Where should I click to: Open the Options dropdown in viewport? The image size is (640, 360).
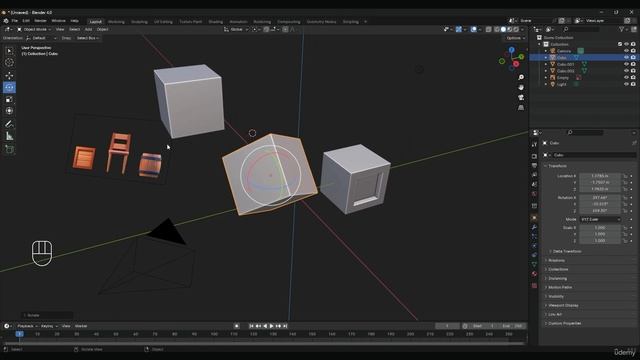516,38
